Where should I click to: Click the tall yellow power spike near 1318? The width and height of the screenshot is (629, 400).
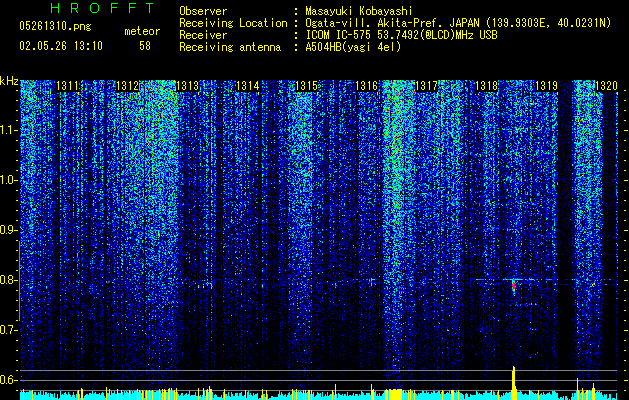tap(513, 383)
